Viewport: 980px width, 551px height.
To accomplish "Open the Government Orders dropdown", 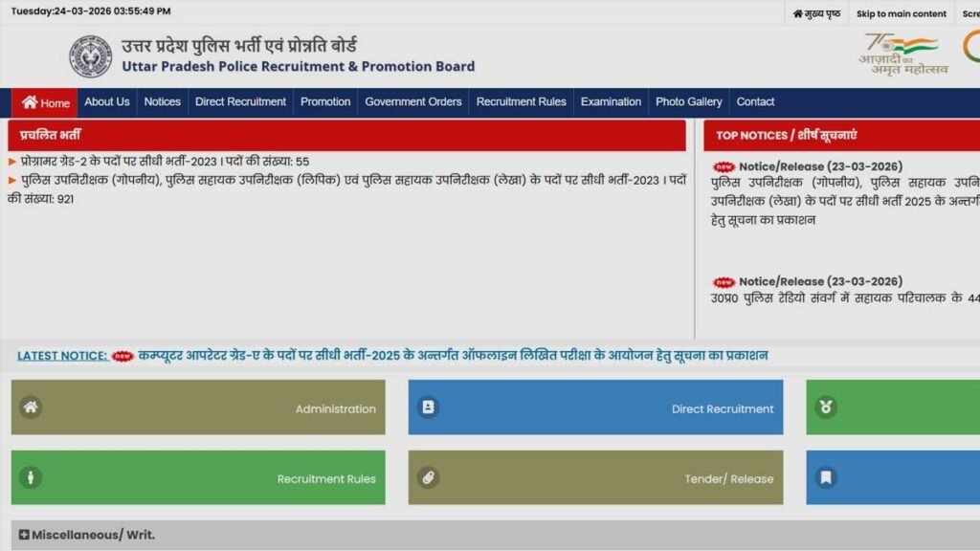I will [412, 101].
